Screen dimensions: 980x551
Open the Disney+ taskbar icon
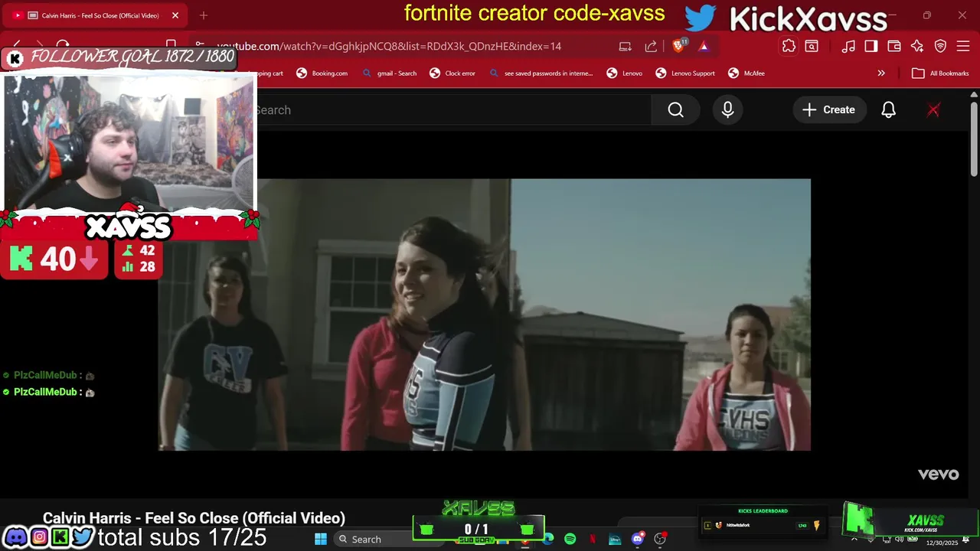(615, 540)
